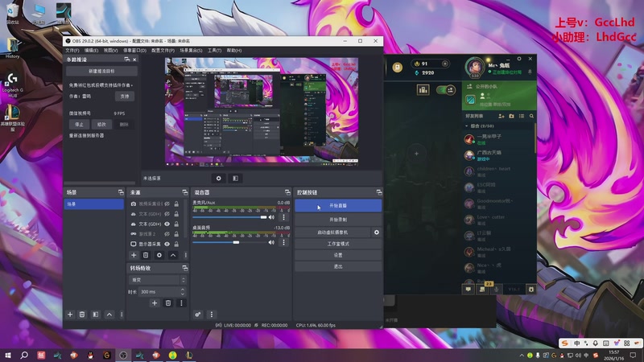Pop out the Controls dock
Image resolution: width=644 pixels, height=362 pixels.
click(x=378, y=192)
